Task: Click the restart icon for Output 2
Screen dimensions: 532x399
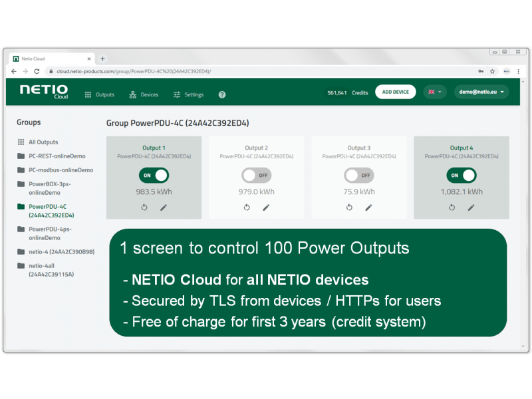Action: 247,207
